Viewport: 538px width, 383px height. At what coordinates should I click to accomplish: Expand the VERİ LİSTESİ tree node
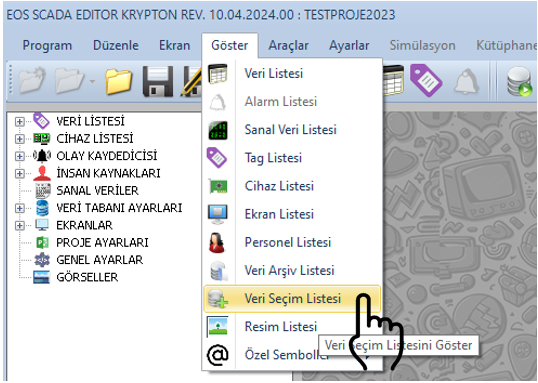pyautogui.click(x=20, y=121)
